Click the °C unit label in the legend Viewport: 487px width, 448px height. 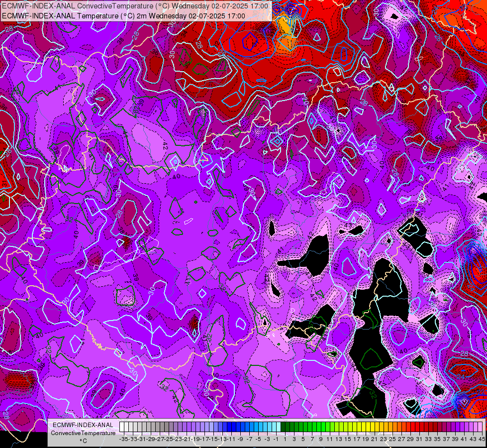coord(83,441)
